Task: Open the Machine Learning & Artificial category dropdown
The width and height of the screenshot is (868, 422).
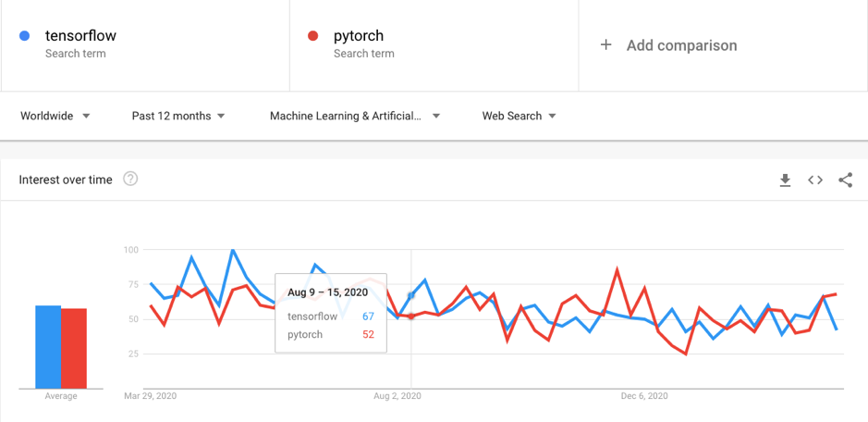Action: (355, 116)
